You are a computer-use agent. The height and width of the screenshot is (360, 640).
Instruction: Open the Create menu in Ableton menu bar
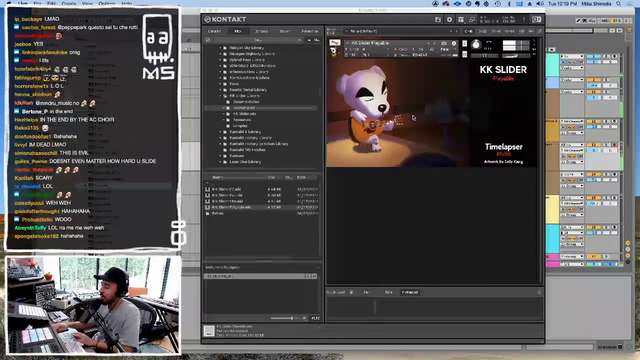69,4
